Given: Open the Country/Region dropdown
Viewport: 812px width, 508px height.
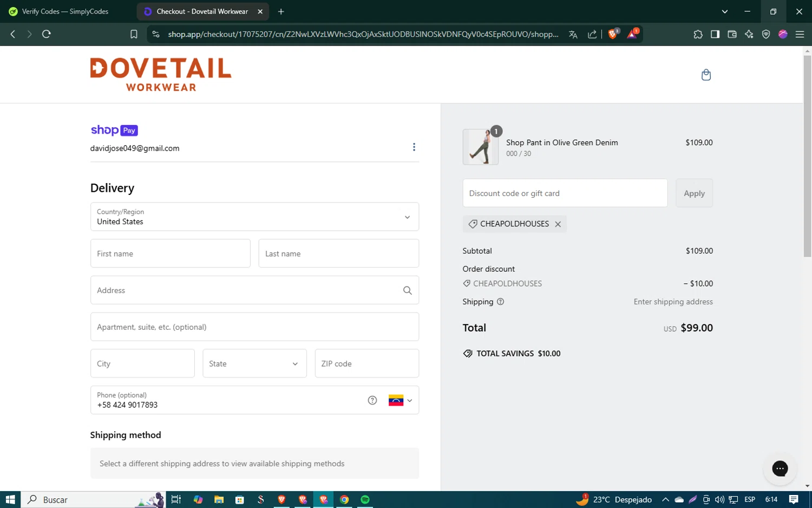Looking at the screenshot, I should pyautogui.click(x=254, y=217).
